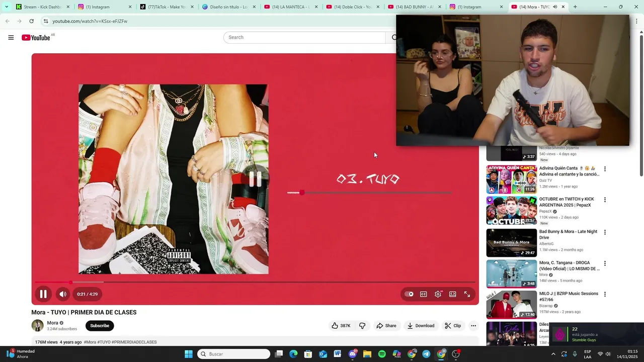The width and height of the screenshot is (644, 362).
Task: Dislike the video with thumbs down
Action: (362, 326)
